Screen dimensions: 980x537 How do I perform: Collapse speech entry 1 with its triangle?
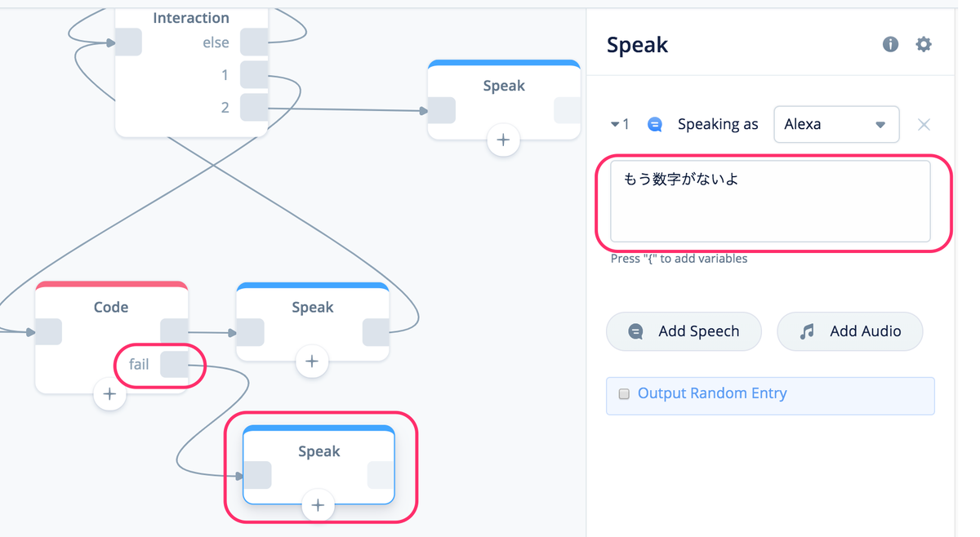pyautogui.click(x=615, y=125)
